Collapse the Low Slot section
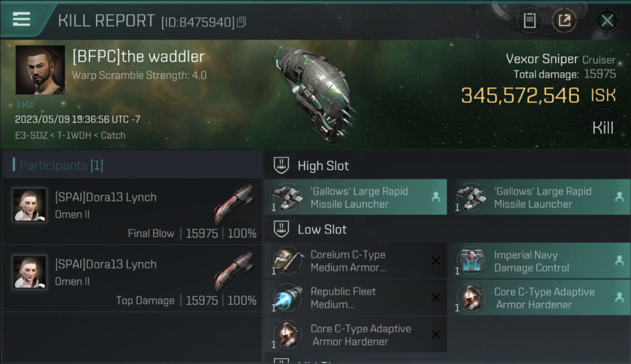631x364 pixels. pyautogui.click(x=310, y=229)
